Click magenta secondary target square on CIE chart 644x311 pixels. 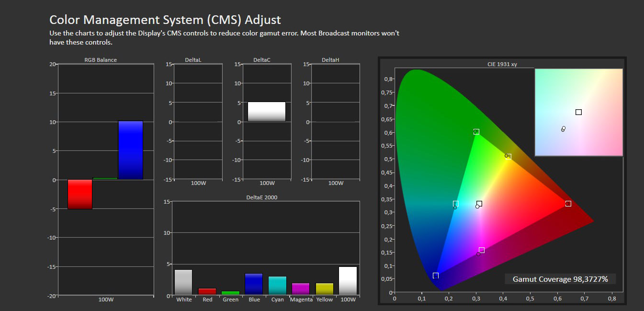[x=482, y=250]
